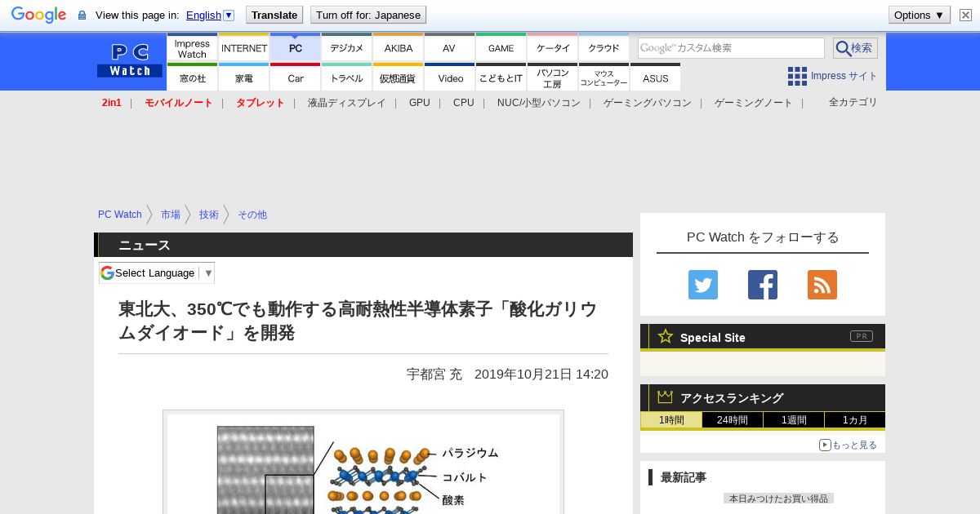
Task: Open PC Watch RSS feed icon
Action: 822,285
